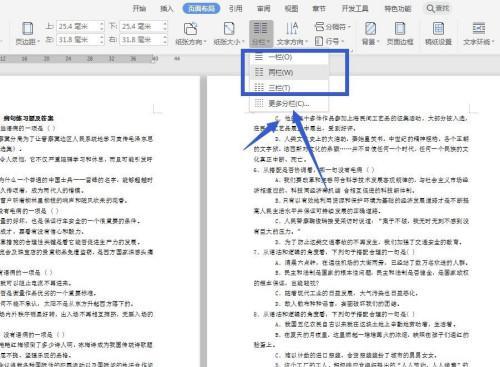Viewport: 500px width, 367px height.
Task: Decrease the 下 bottom margin value
Action: (x=165, y=29)
